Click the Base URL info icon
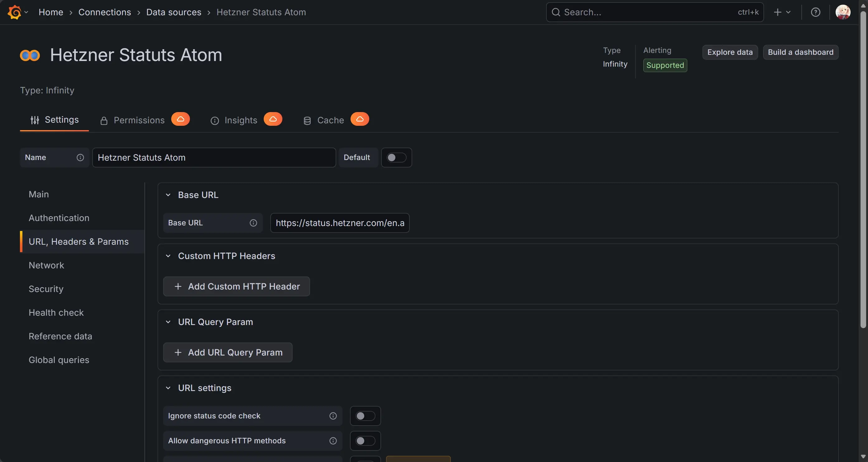Screen dimensions: 868x462 click(x=253, y=223)
